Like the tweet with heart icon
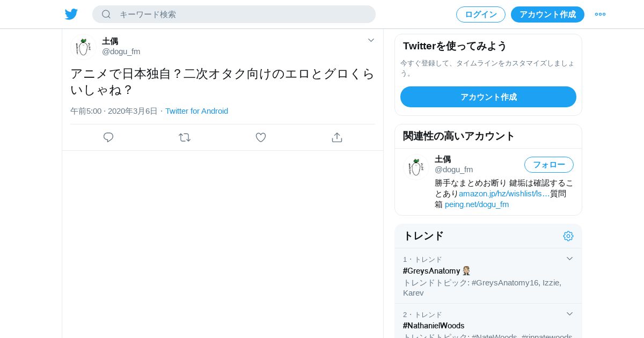The height and width of the screenshot is (338, 644). (x=261, y=137)
